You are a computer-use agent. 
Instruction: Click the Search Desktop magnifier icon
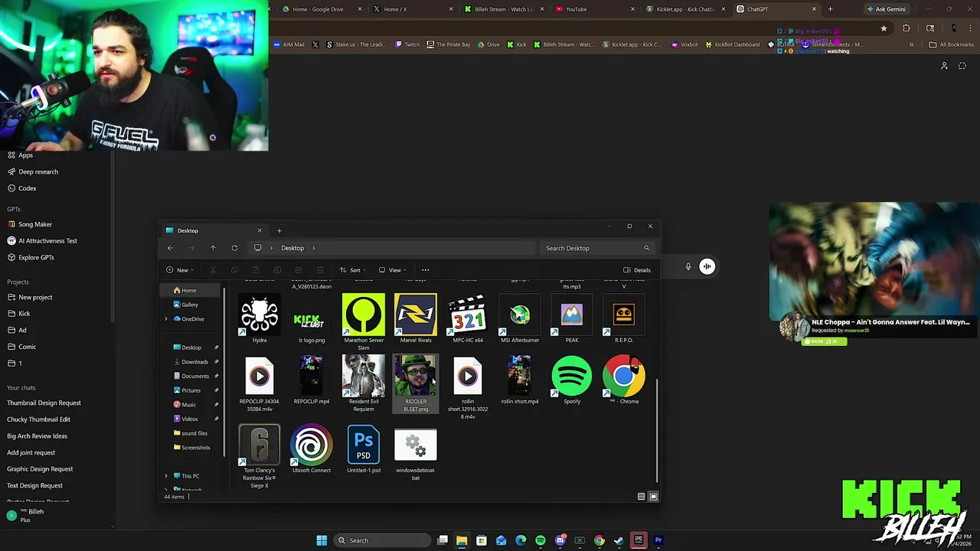[x=646, y=248]
